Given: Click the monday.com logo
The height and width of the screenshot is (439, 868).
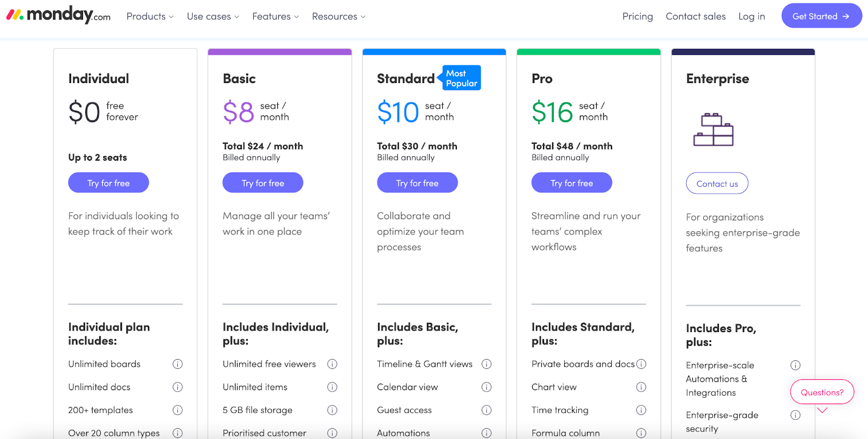Looking at the screenshot, I should pyautogui.click(x=59, y=15).
